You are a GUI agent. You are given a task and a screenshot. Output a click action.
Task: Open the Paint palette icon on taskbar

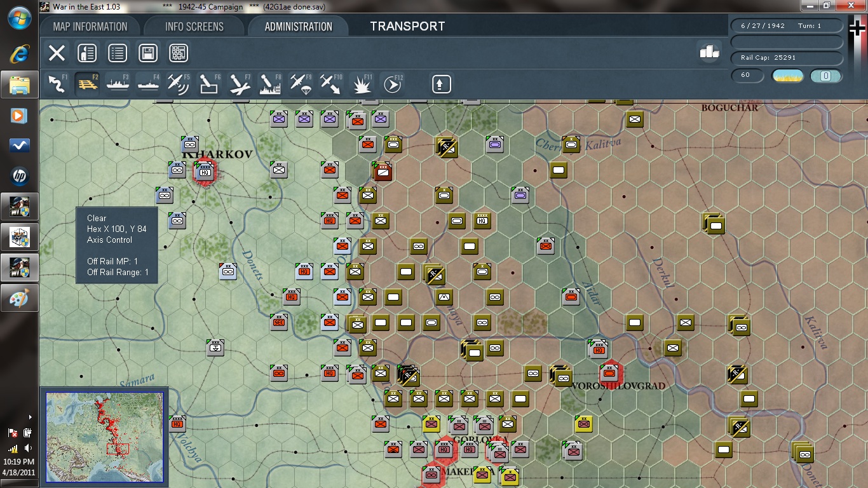(19, 298)
